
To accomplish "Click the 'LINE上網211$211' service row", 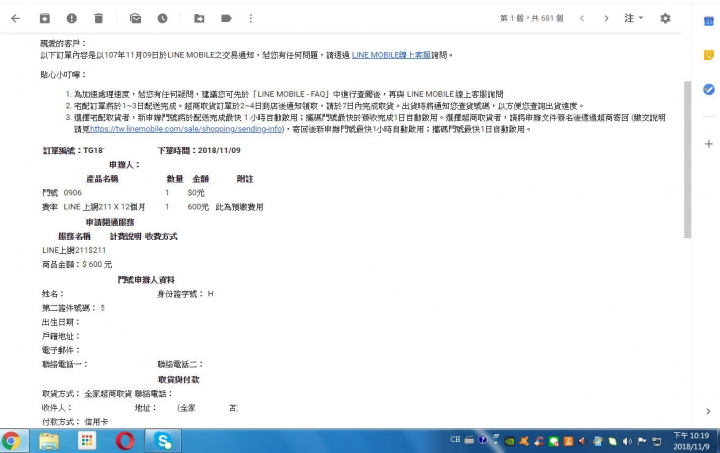I will (x=74, y=250).
